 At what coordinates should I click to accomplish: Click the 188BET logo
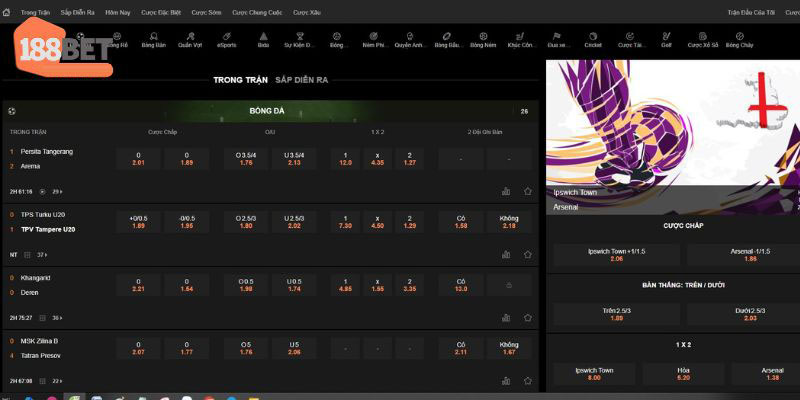point(64,49)
